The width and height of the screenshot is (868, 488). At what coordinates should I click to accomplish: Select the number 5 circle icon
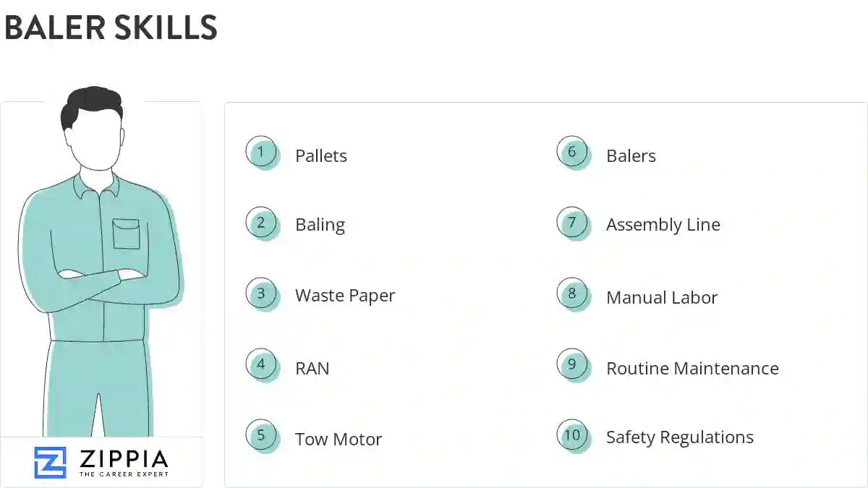(x=261, y=435)
